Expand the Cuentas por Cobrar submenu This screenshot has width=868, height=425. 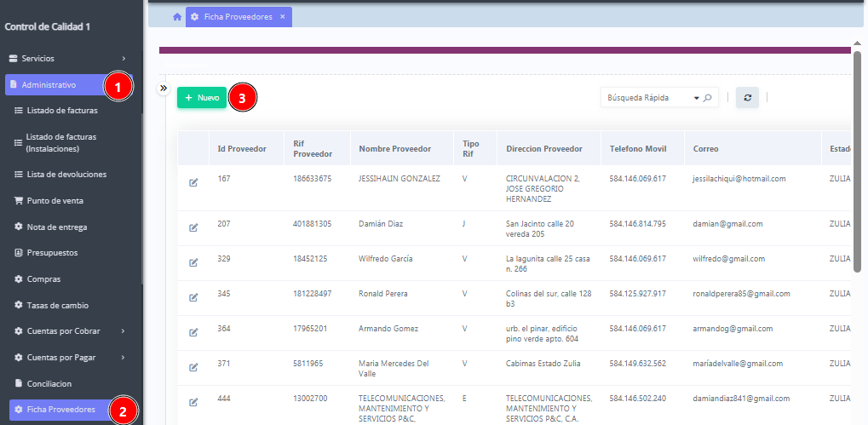[x=124, y=330]
